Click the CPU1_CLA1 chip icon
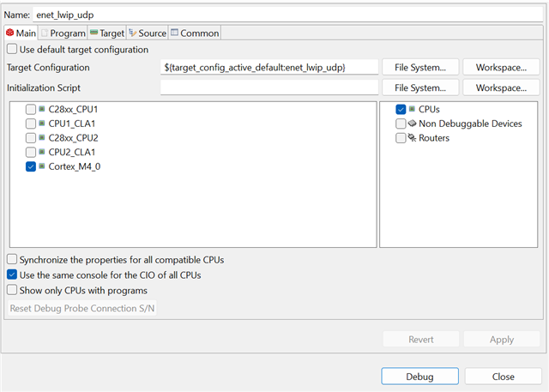Viewport: 549px width, 392px height. (x=43, y=124)
